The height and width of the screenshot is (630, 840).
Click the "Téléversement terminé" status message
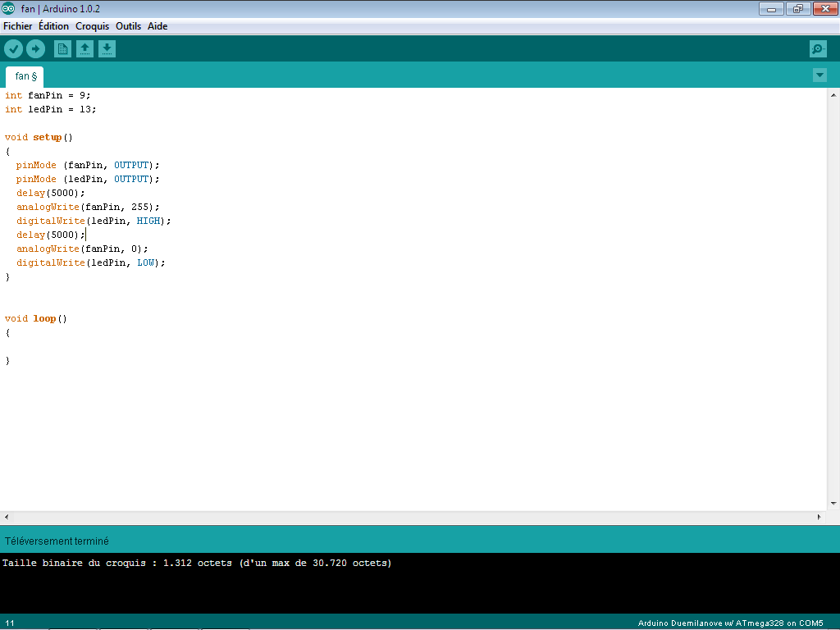point(57,541)
